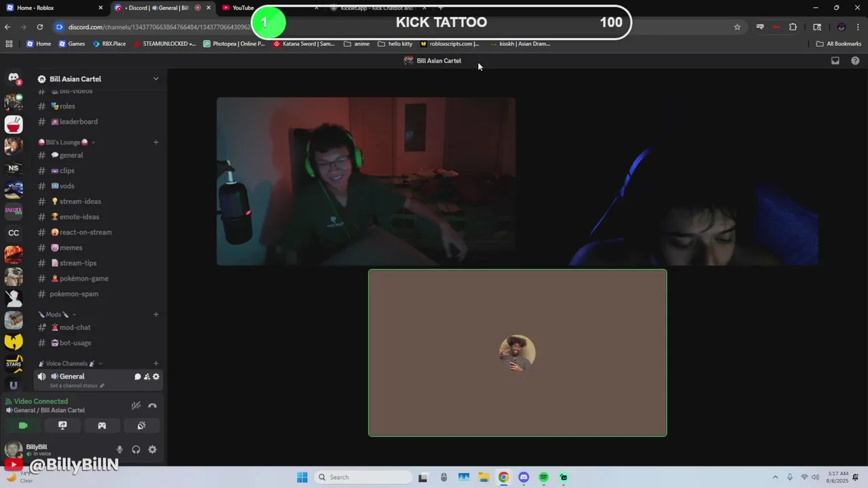The width and height of the screenshot is (868, 488).
Task: Invite people to General voice channel
Action: pos(146,377)
